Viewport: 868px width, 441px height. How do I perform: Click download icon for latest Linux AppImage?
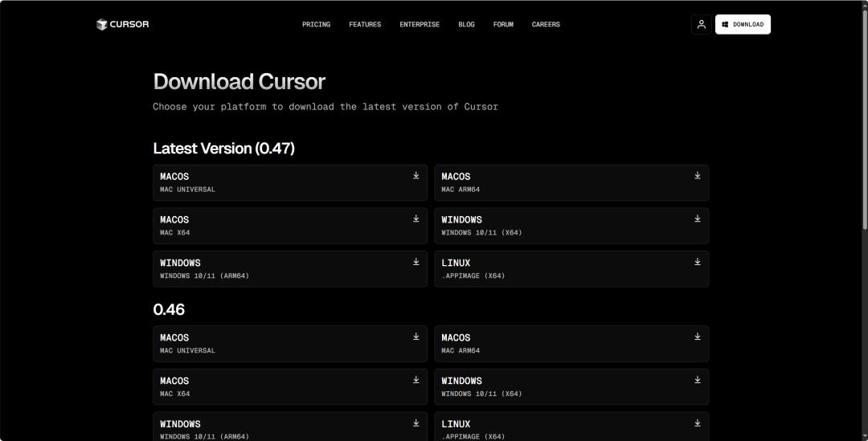click(698, 262)
